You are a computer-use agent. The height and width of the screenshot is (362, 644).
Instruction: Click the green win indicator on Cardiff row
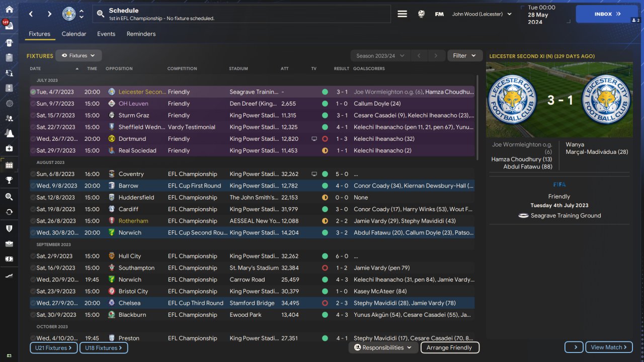pyautogui.click(x=325, y=209)
